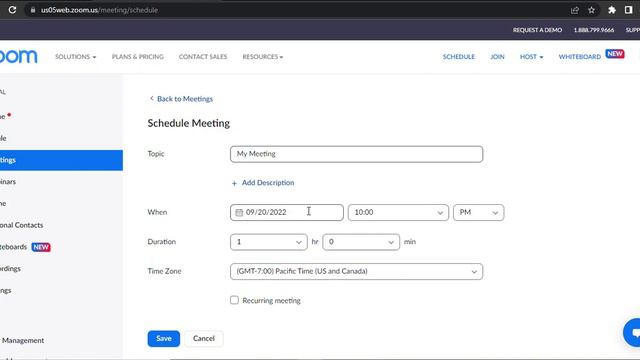Click the share page icon in the address bar
The height and width of the screenshot is (360, 640).
tap(575, 10)
